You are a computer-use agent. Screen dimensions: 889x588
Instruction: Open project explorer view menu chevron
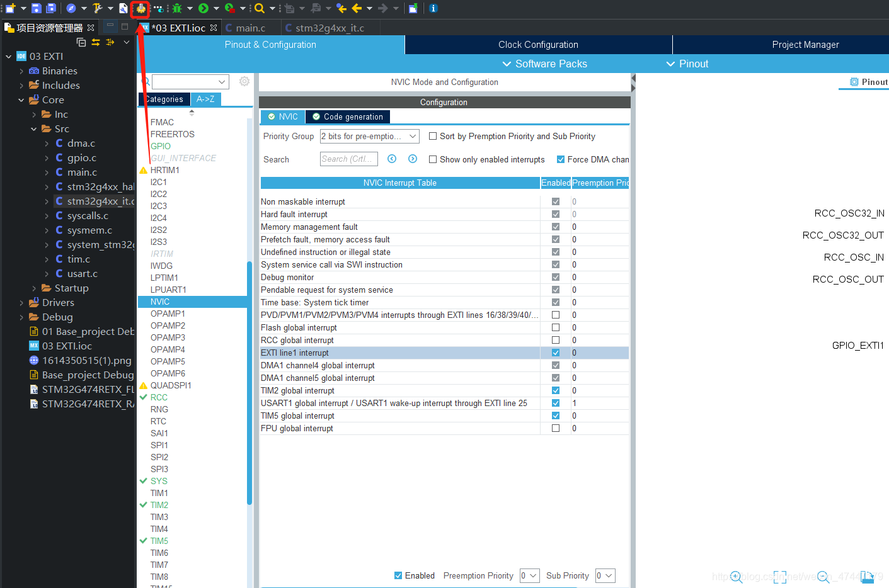point(126,42)
